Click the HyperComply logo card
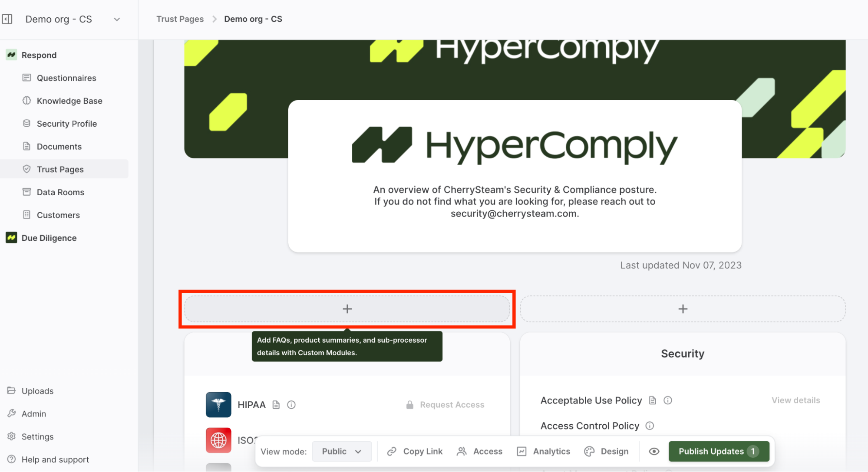The image size is (868, 472). (x=515, y=176)
